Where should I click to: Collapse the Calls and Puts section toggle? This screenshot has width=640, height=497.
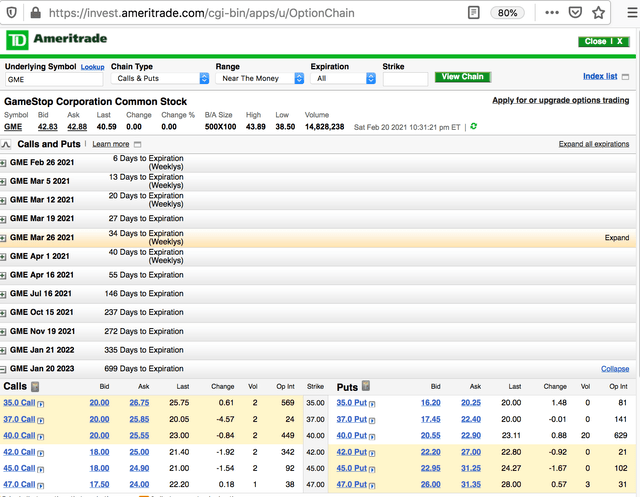click(6, 144)
